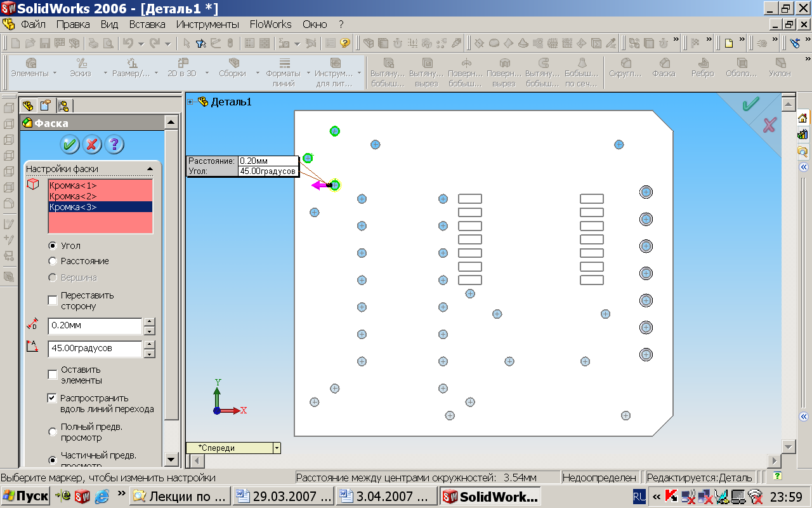Viewport: 812px width, 508px height.
Task: Open the Правка menu
Action: [73, 24]
